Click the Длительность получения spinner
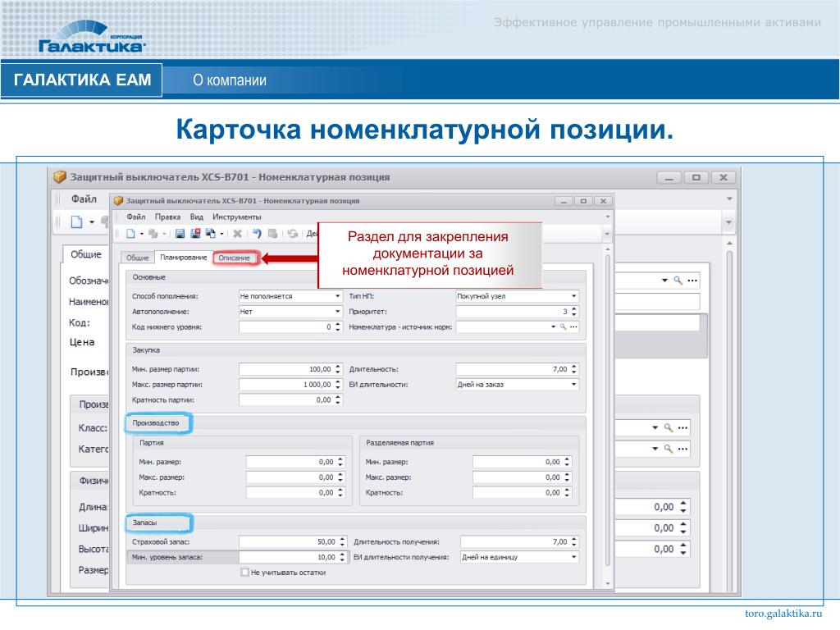The height and width of the screenshot is (630, 840). [573, 542]
